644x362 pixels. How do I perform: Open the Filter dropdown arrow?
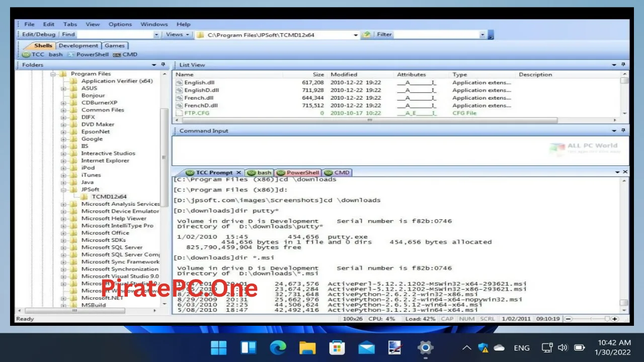coord(483,35)
